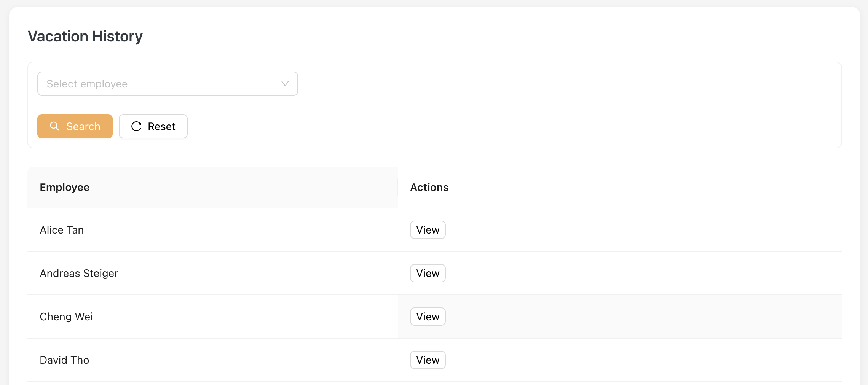This screenshot has height=385, width=868.
Task: Click the Select employee placeholder text
Action: [87, 84]
